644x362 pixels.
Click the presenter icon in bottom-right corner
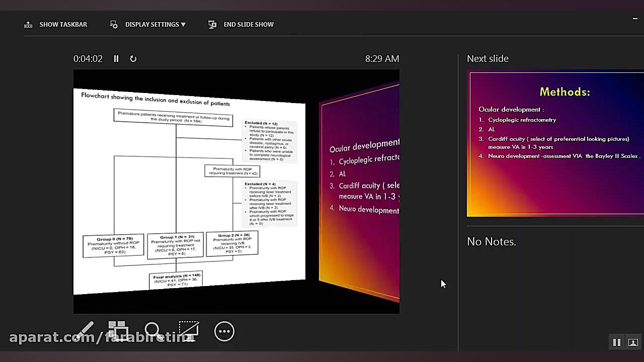click(x=633, y=342)
